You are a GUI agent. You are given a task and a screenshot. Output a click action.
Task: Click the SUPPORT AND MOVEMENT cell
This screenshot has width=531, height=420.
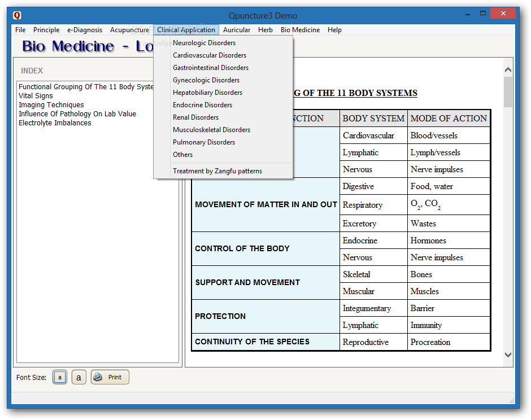click(266, 283)
